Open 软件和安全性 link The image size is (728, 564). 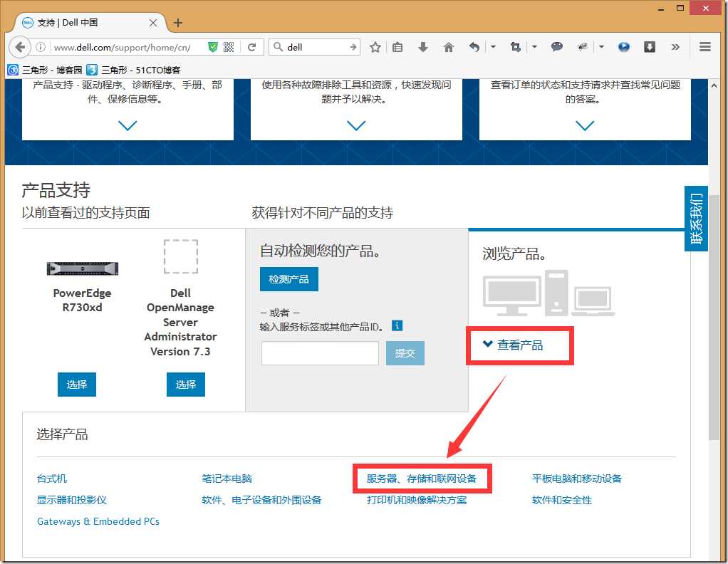click(x=562, y=500)
